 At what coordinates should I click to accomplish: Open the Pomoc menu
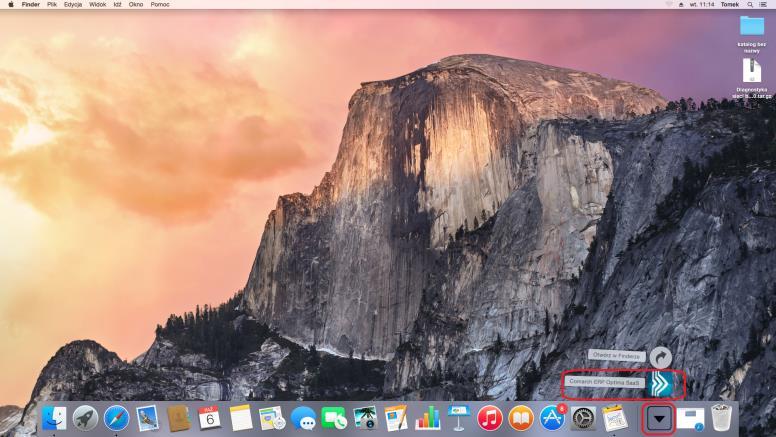(160, 4)
